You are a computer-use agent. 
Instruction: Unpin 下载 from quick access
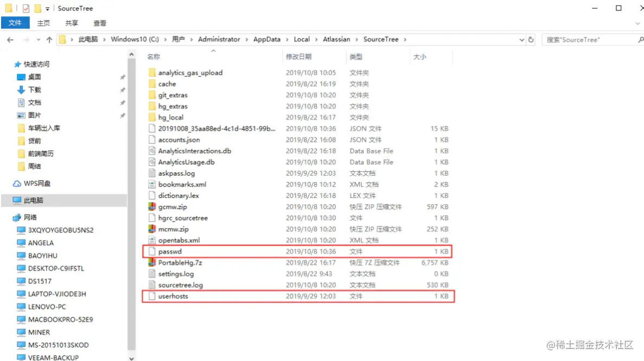tap(124, 89)
